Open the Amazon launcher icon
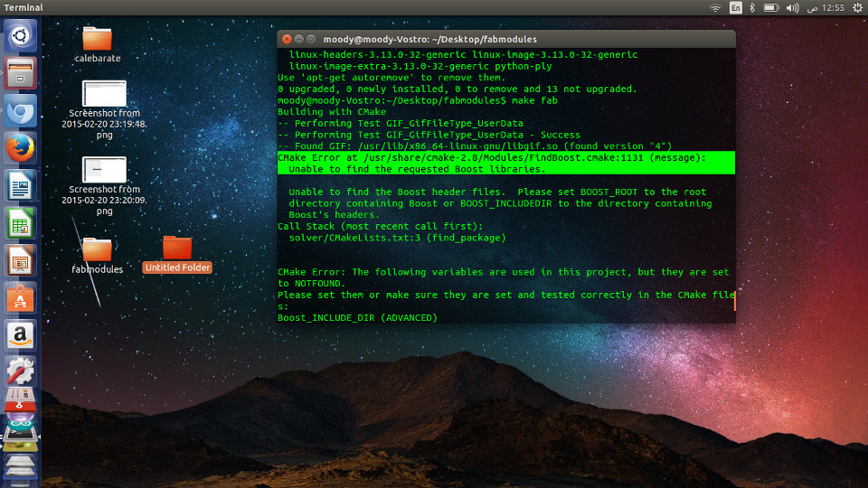Image resolution: width=868 pixels, height=488 pixels. point(21,335)
